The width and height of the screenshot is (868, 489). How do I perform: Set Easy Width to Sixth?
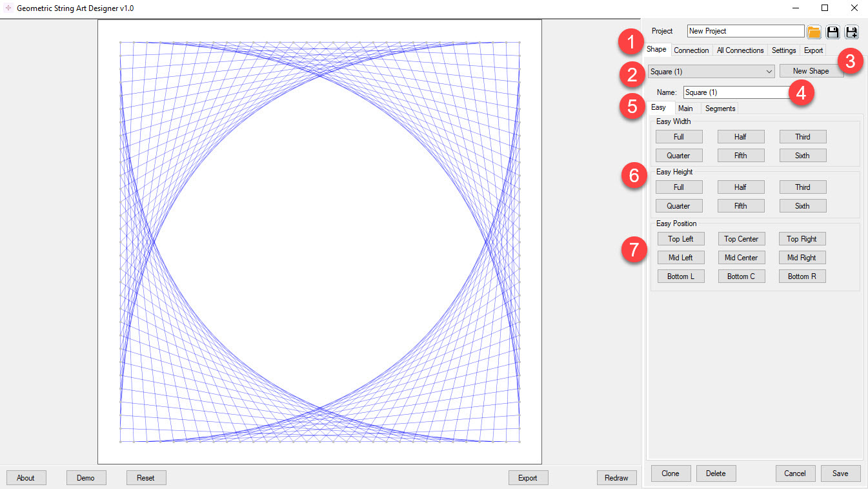pos(802,156)
